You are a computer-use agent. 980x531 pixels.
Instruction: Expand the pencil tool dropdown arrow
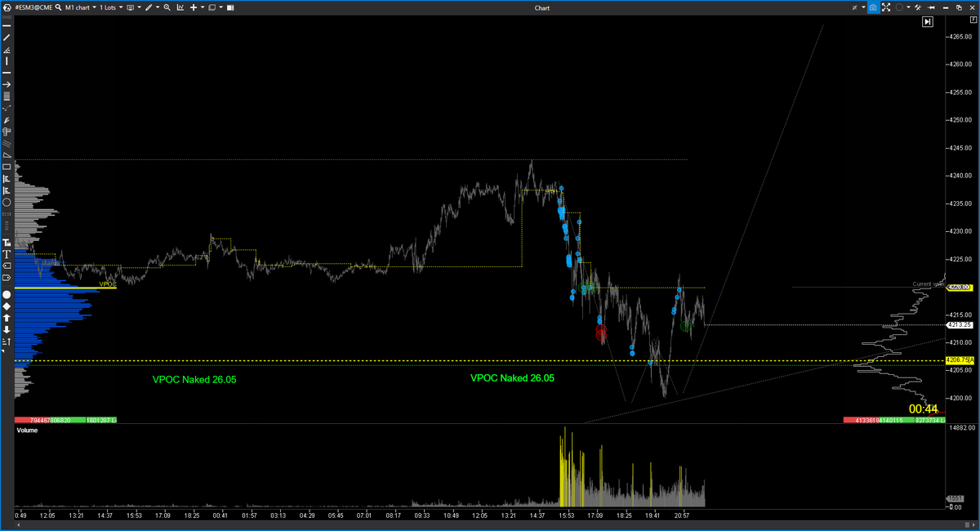coord(158,7)
